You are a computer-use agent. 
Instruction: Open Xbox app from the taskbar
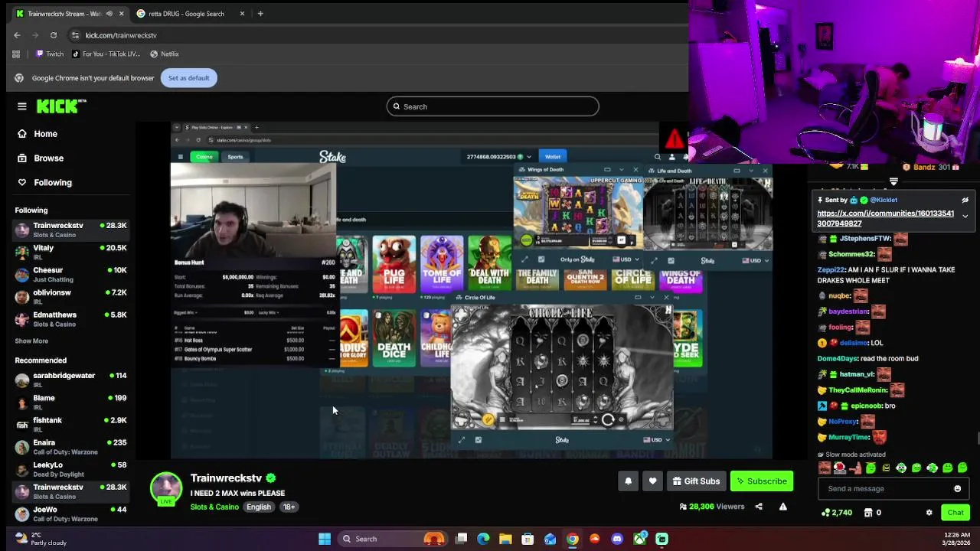(639, 539)
